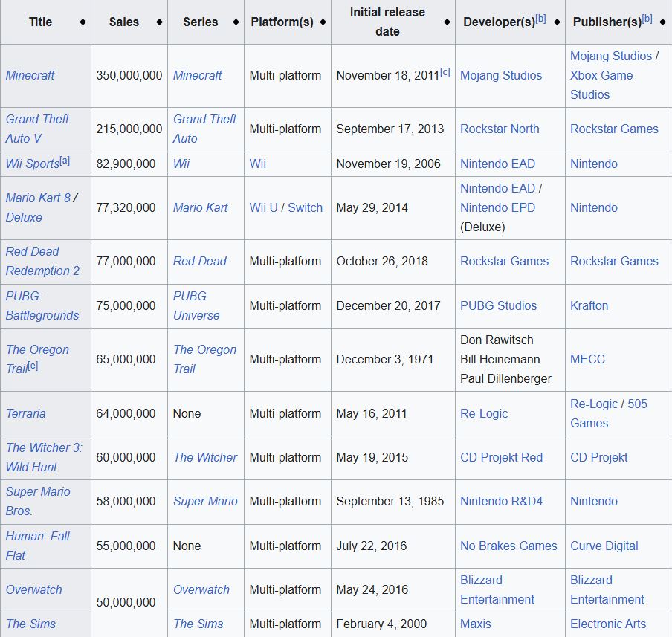
Task: Open the PUBG Universe series link
Action: point(196,305)
